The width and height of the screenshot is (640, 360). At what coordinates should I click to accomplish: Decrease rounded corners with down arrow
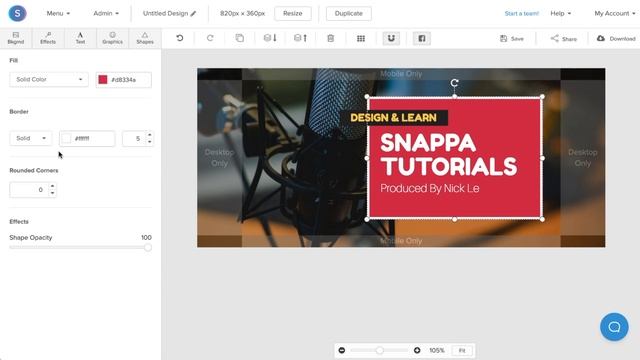[x=52, y=193]
